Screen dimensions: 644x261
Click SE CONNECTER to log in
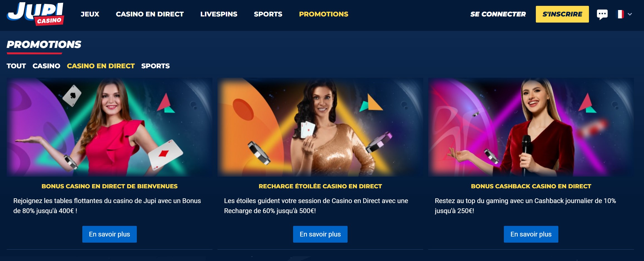click(498, 14)
